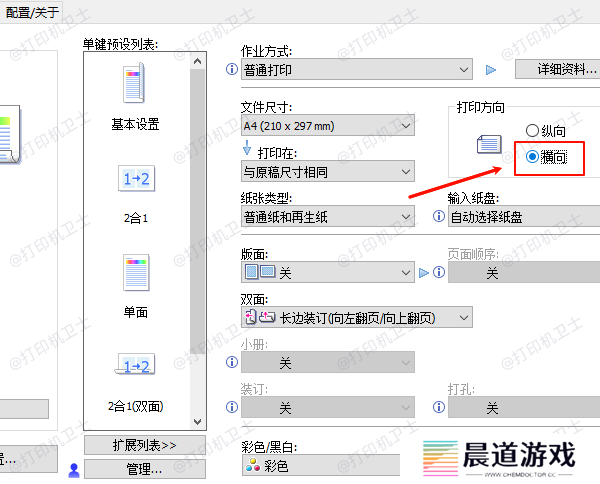Open 输入纸盘 自动选择纸盘 dropdown
Viewport: 600px width, 484px height.
(x=524, y=216)
